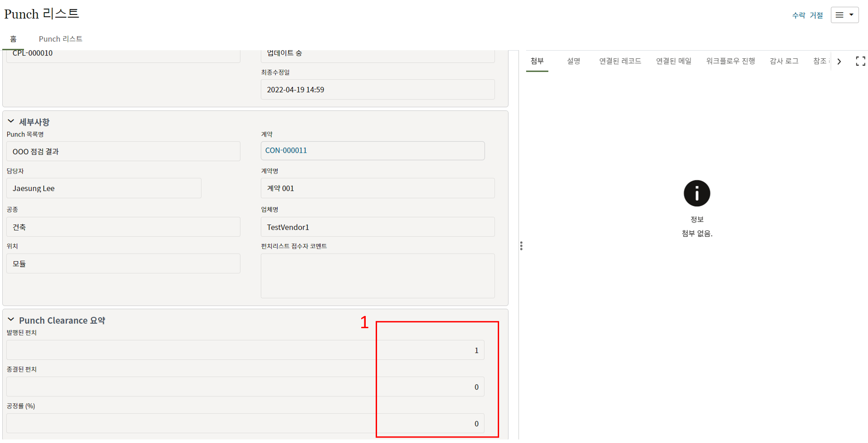
Task: Open the CON-000011 contract link
Action: tap(286, 151)
